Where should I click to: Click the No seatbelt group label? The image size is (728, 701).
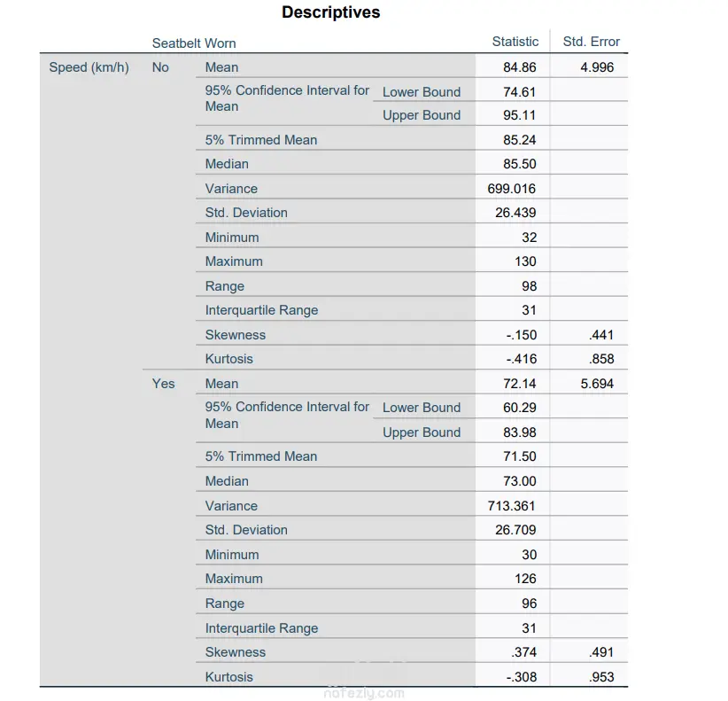[x=160, y=67]
